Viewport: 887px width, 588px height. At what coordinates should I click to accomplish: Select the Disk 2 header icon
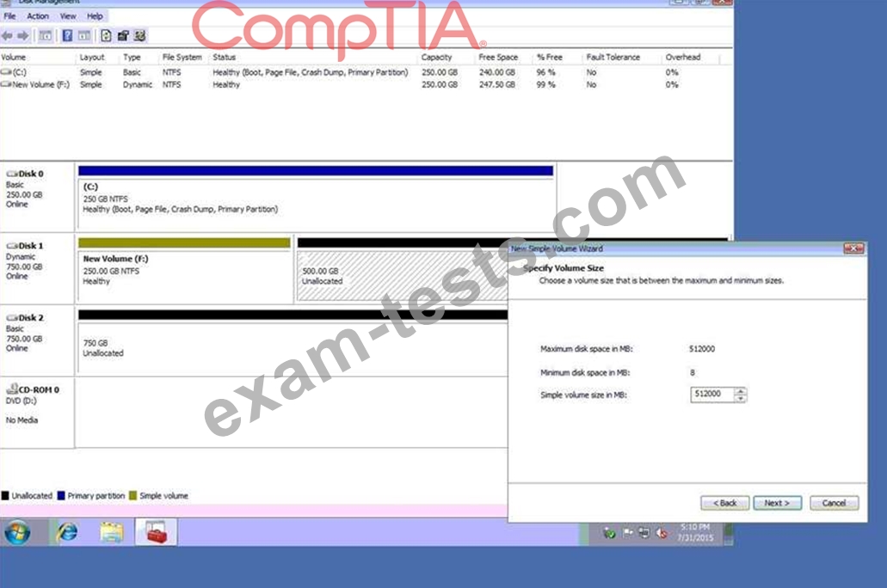[x=11, y=318]
